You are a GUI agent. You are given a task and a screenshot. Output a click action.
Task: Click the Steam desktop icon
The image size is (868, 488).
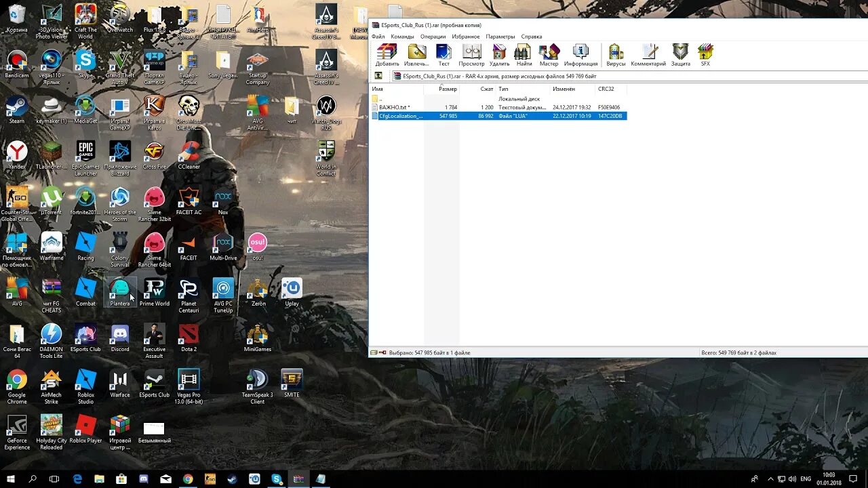click(17, 110)
